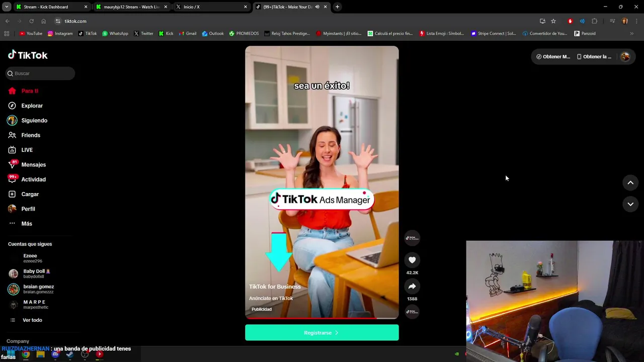644x362 pixels.
Task: Open Perfil in the sidebar
Action: point(21,209)
